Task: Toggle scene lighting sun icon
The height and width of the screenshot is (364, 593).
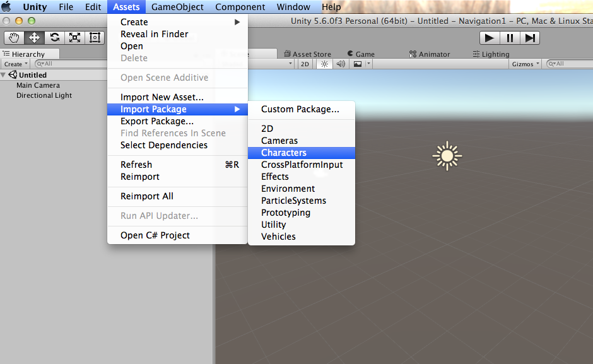Action: [324, 64]
